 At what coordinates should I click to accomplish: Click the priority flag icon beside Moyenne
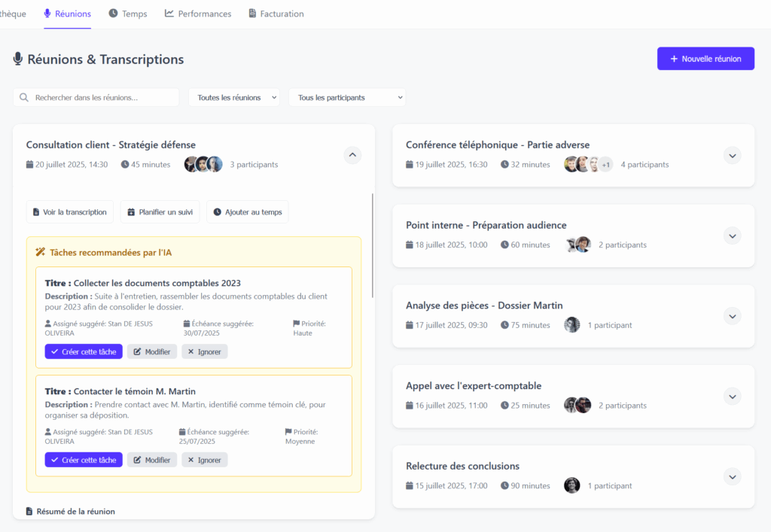click(288, 432)
